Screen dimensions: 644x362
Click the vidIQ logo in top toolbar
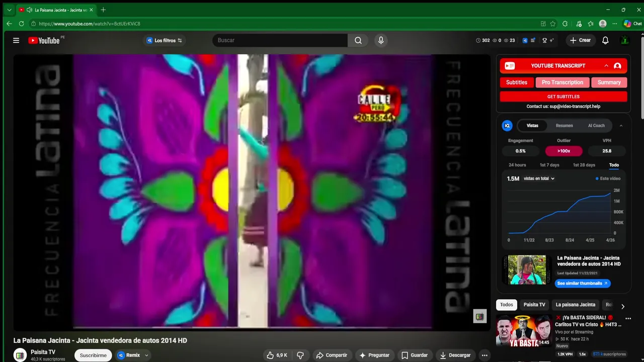click(525, 40)
